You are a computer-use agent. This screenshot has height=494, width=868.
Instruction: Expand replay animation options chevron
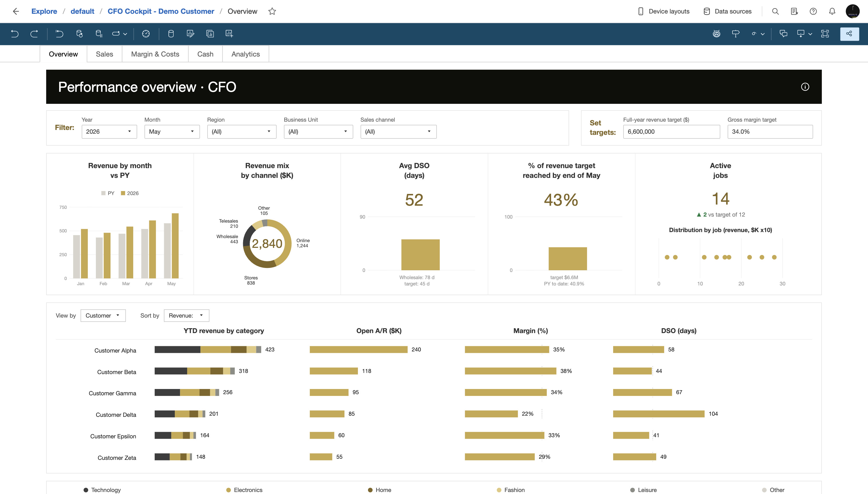pos(125,34)
